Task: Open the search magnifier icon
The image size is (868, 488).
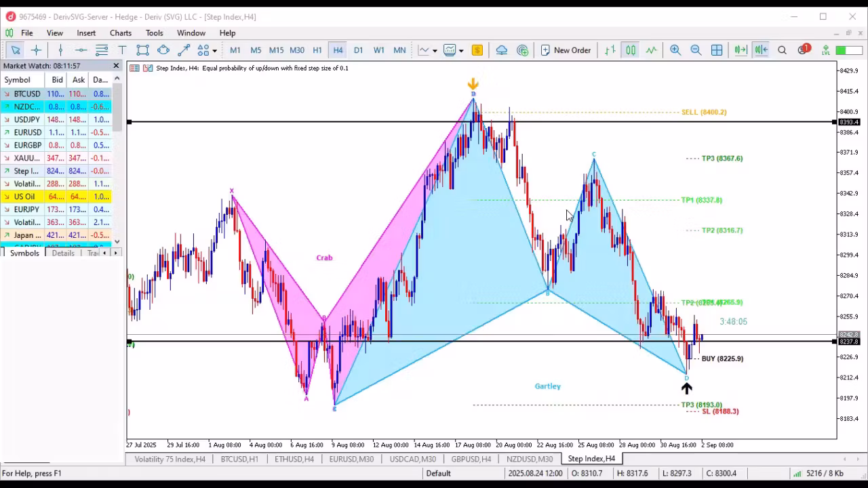Action: 782,50
